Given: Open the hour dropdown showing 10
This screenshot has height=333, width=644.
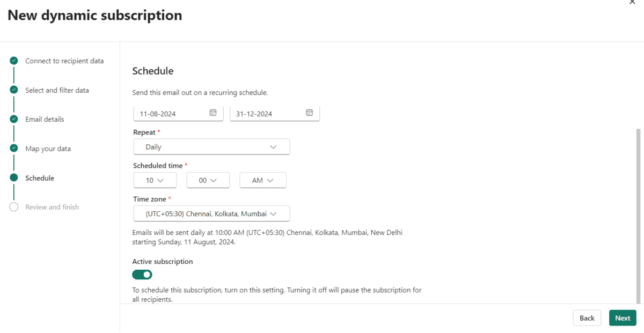Looking at the screenshot, I should [155, 180].
